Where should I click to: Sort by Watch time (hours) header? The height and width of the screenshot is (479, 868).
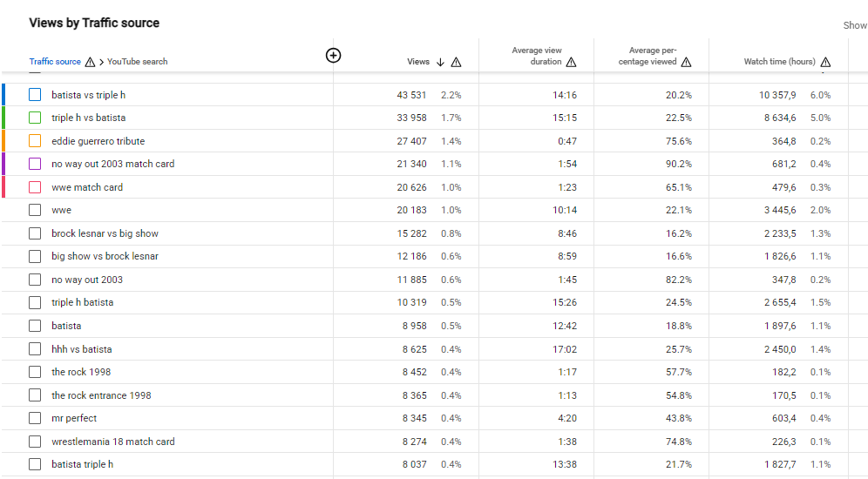(779, 61)
